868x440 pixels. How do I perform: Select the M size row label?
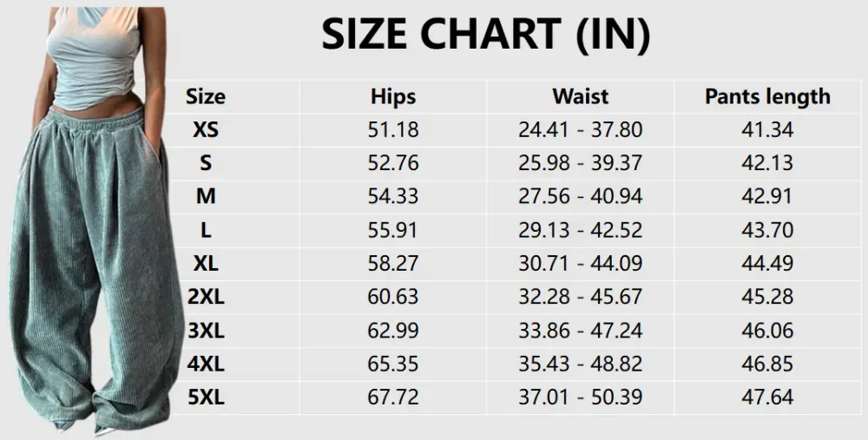pos(206,196)
